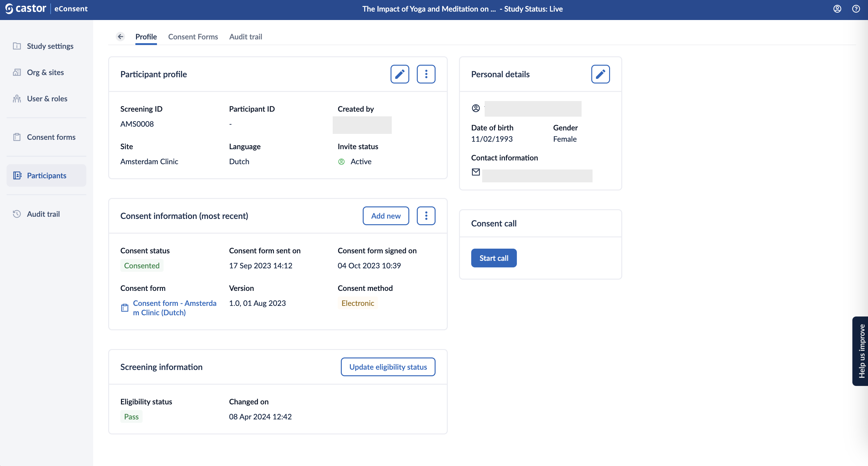
Task: Click the Consented status badge
Action: [x=142, y=265]
